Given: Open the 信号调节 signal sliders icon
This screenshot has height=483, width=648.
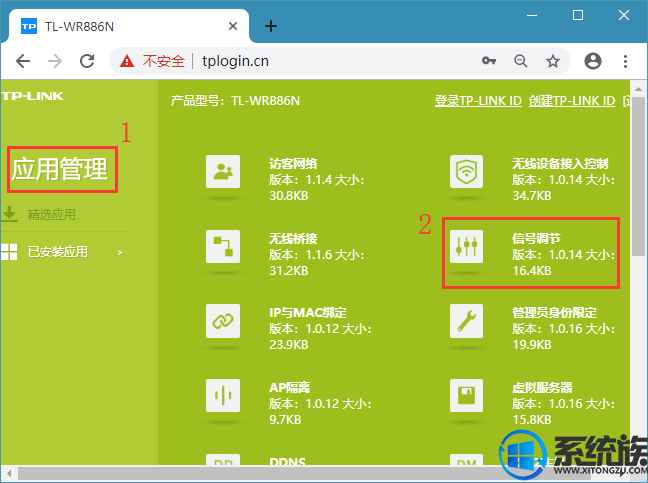Looking at the screenshot, I should [x=466, y=246].
